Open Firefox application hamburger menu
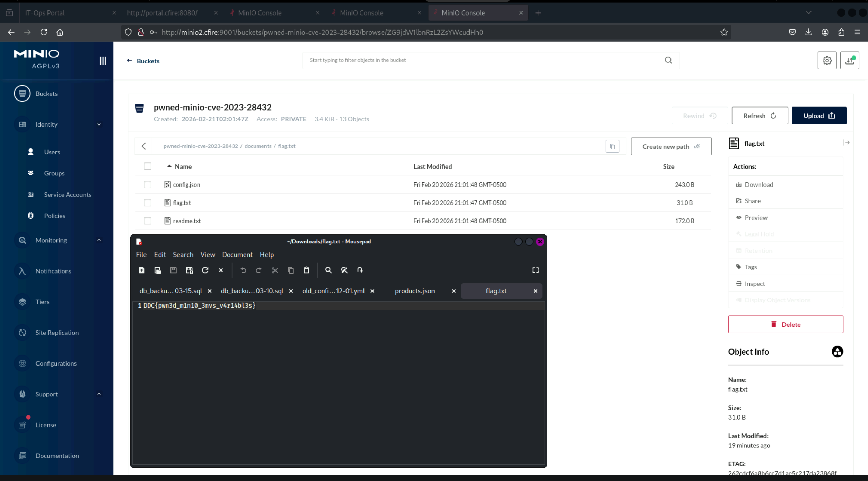 tap(858, 32)
